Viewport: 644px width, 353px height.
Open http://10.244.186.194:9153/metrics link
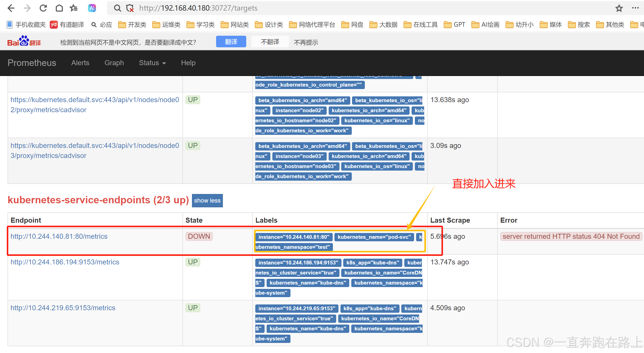coord(65,262)
